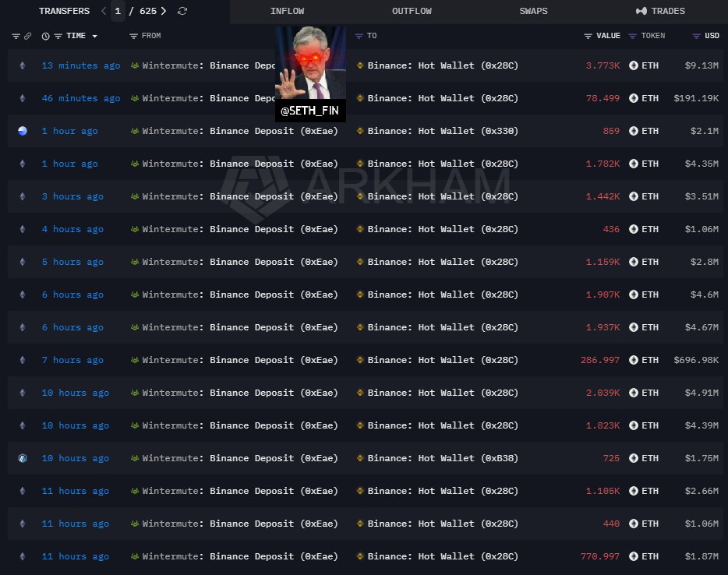Click the 5 hours ago timestamp
This screenshot has height=575, width=728.
click(x=72, y=262)
